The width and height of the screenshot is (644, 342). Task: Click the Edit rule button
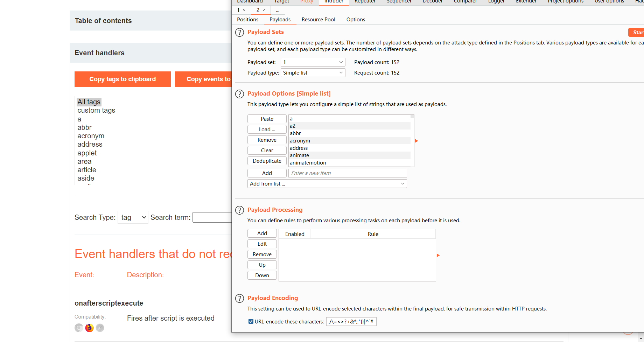pos(262,244)
